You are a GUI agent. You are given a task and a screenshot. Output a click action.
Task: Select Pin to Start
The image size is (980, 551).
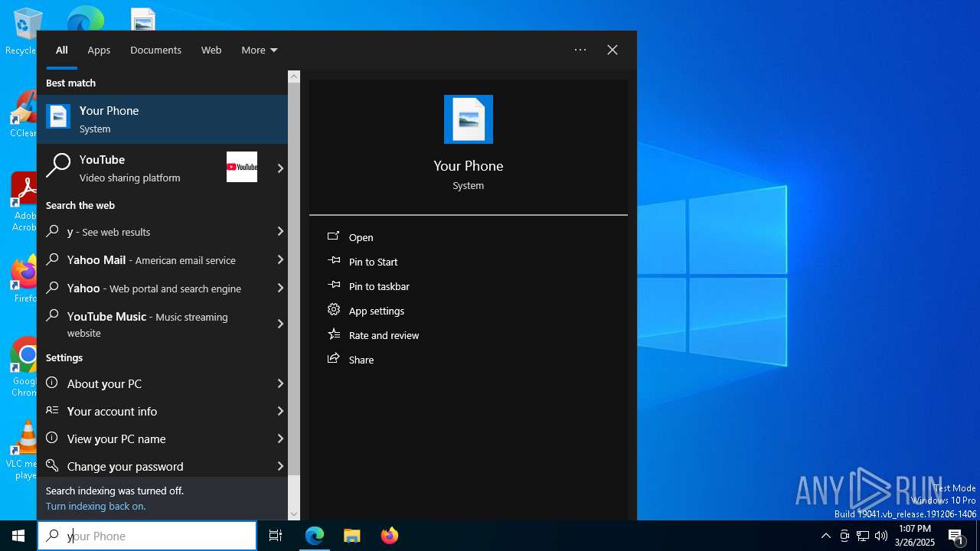pyautogui.click(x=469, y=262)
